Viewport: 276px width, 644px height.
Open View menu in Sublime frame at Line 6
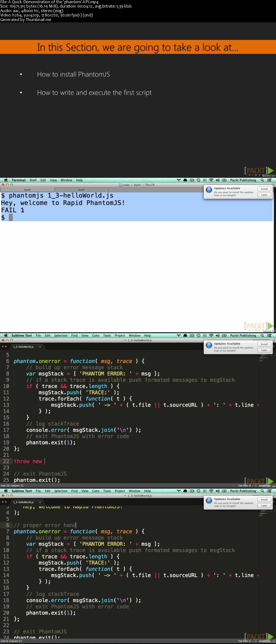(x=85, y=491)
